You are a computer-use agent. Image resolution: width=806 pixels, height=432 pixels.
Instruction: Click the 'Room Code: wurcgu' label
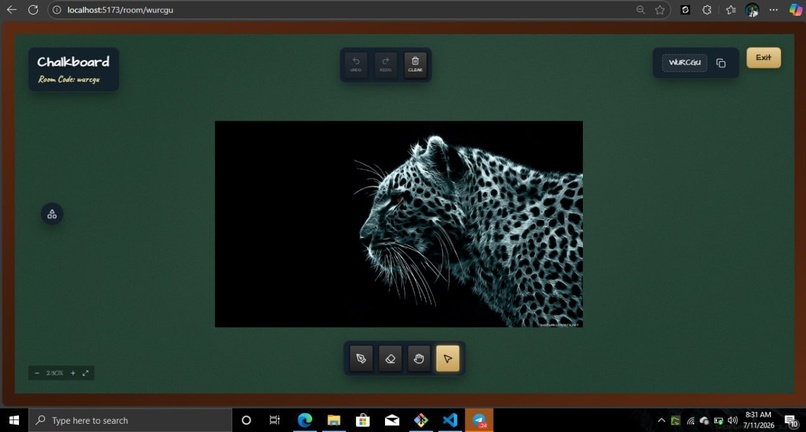(x=69, y=80)
